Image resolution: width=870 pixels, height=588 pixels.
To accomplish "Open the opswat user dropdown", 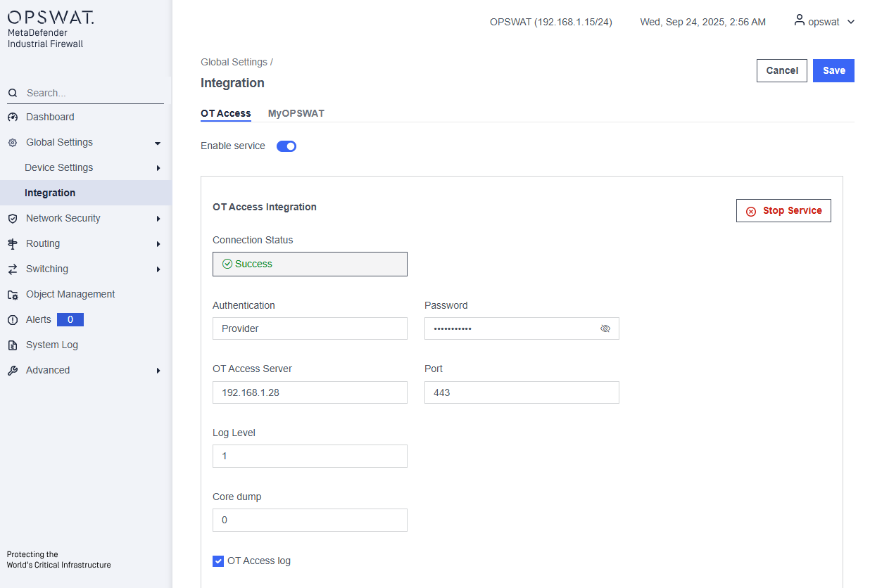I will tap(824, 22).
